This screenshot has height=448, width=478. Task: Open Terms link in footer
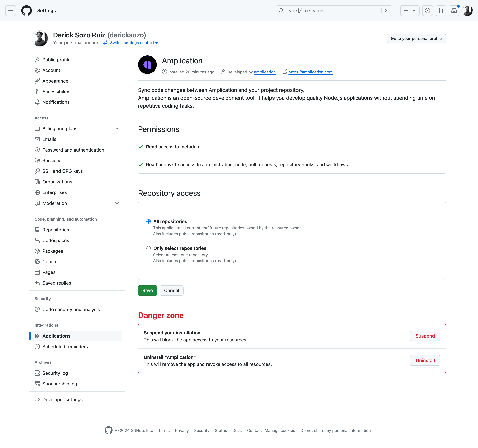pos(164,430)
